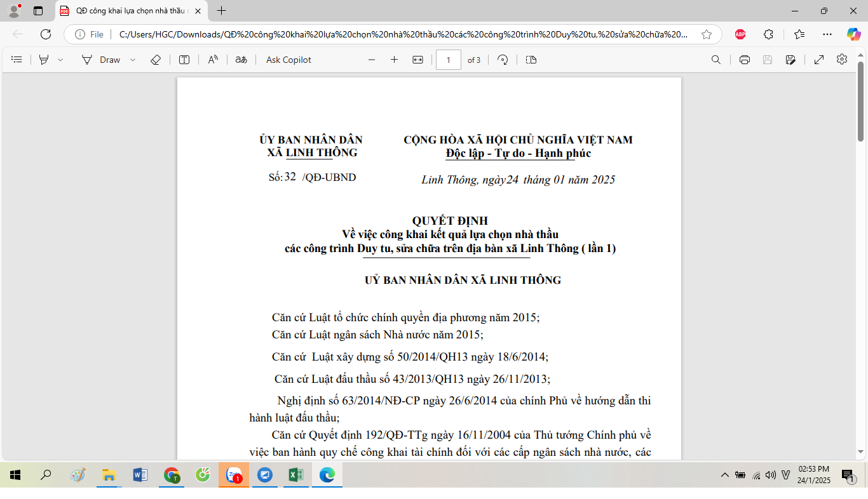This screenshot has height=499, width=868.
Task: Open the paint palette taskbar app
Action: (78, 475)
